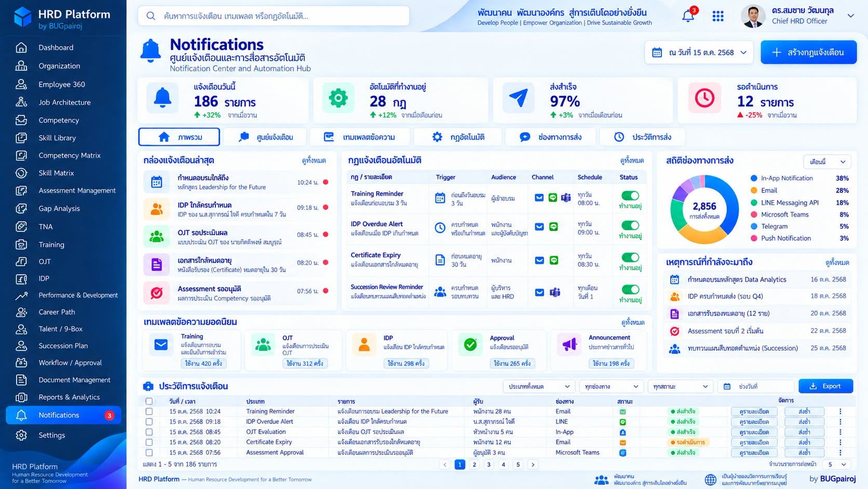Click the Career Path sidebar icon
This screenshot has height=489, width=868.
click(21, 312)
